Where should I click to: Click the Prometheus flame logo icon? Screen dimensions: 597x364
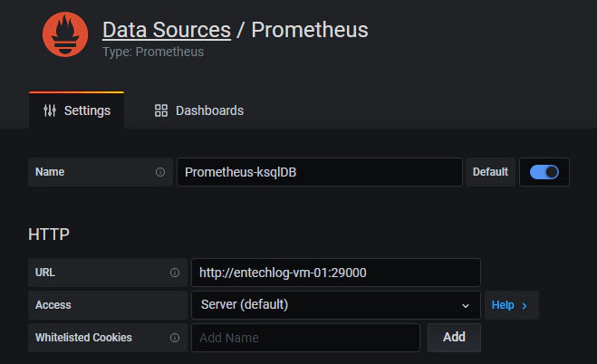coord(65,34)
